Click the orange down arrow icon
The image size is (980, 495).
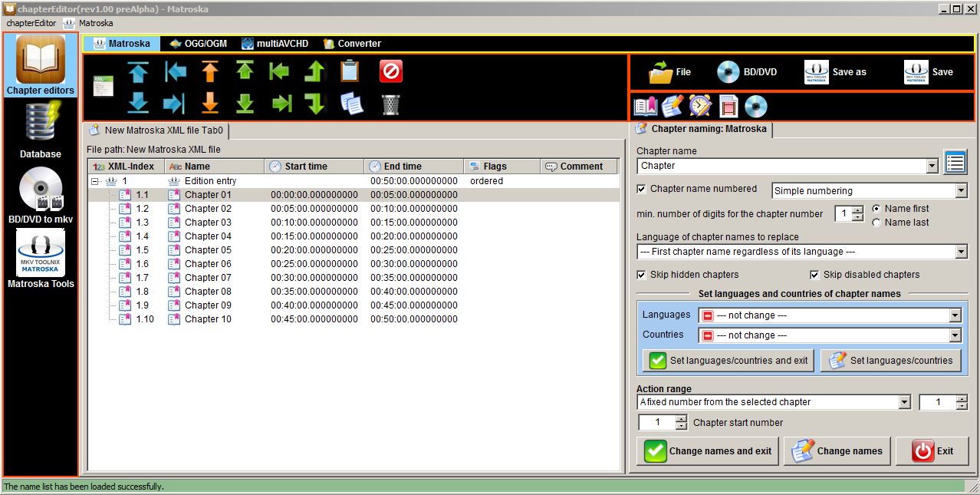[x=210, y=103]
